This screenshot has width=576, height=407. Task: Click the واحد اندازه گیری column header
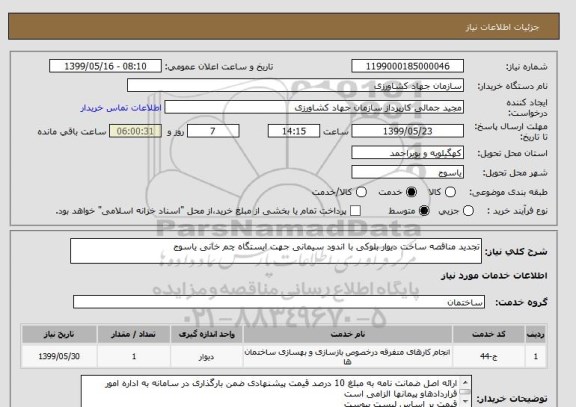[206, 334]
